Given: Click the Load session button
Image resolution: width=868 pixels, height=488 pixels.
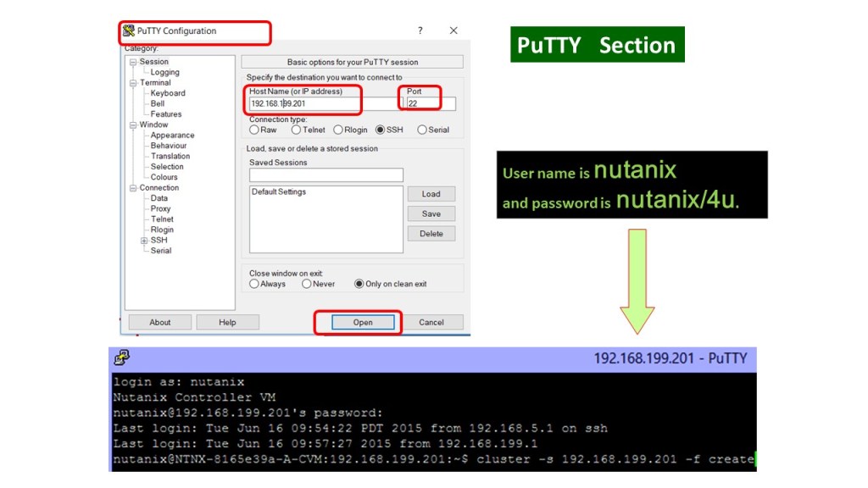Looking at the screenshot, I should 431,194.
